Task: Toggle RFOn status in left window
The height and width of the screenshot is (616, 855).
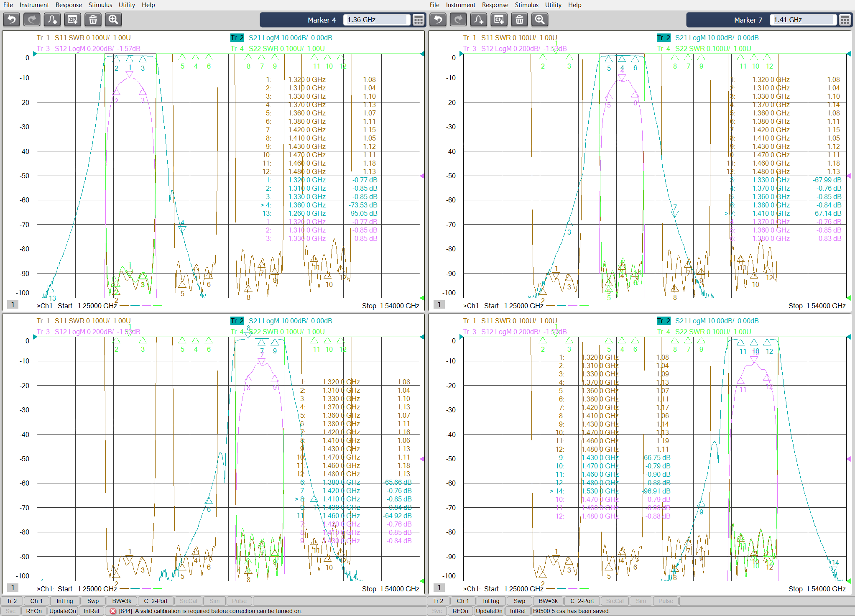Action: 34,611
